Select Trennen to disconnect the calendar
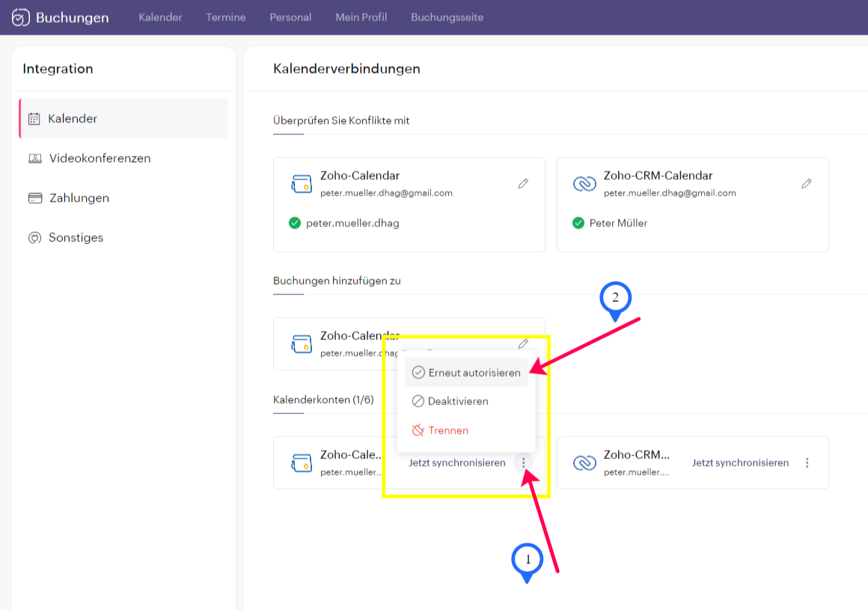The height and width of the screenshot is (610, 868). (x=466, y=430)
